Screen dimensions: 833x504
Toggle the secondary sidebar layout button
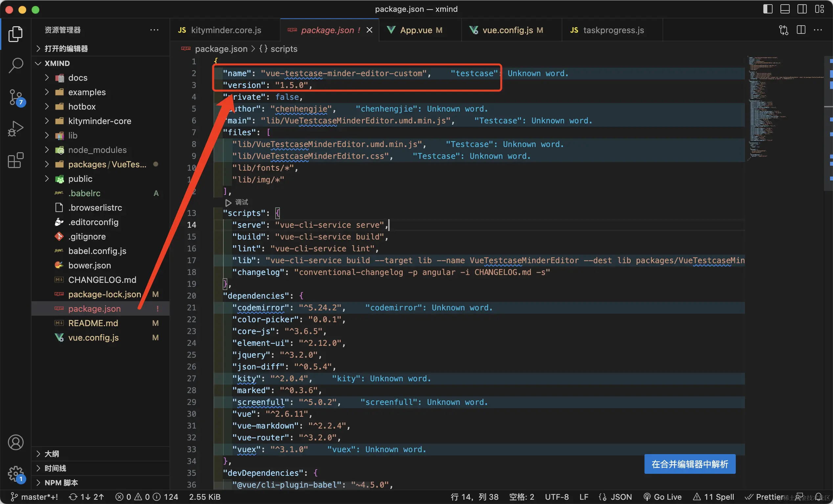tap(802, 9)
